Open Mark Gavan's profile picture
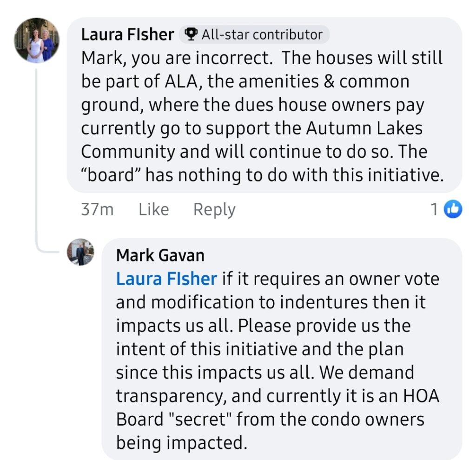Viewport: 476px width, 460px height. [80, 252]
